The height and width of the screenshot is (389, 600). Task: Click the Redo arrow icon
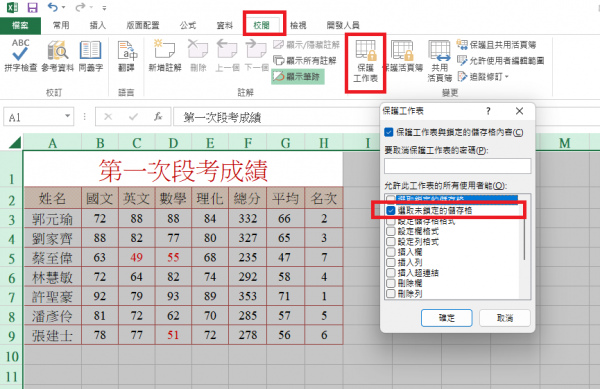click(80, 7)
